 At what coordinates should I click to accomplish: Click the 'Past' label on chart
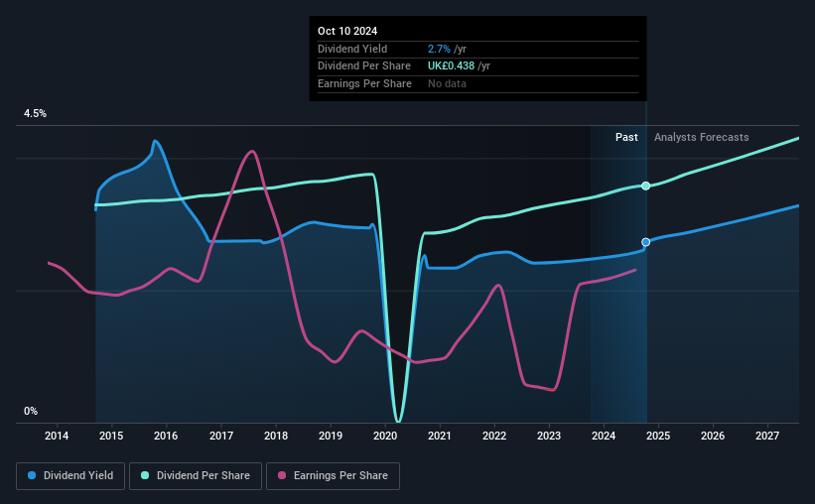(x=626, y=137)
